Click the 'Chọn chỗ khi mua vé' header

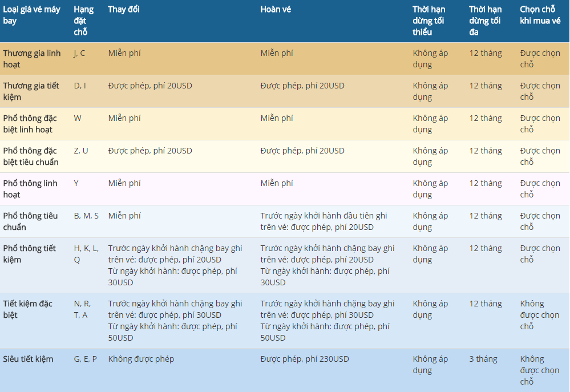[x=540, y=15]
